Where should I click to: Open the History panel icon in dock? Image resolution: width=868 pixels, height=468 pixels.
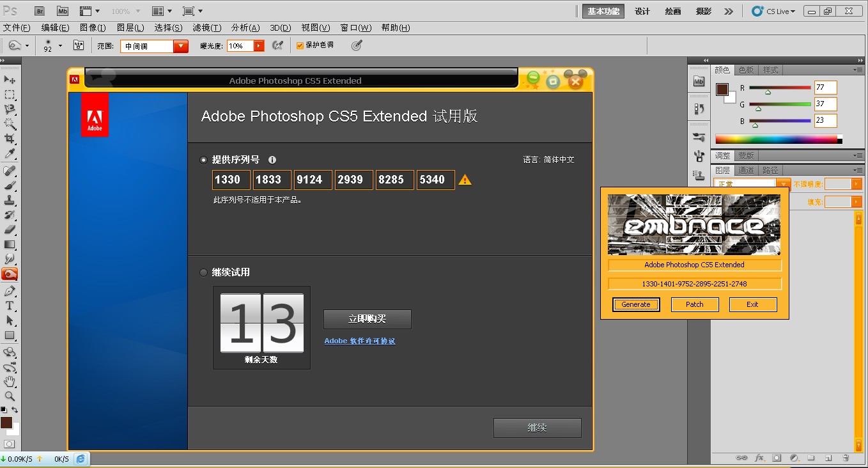699,109
